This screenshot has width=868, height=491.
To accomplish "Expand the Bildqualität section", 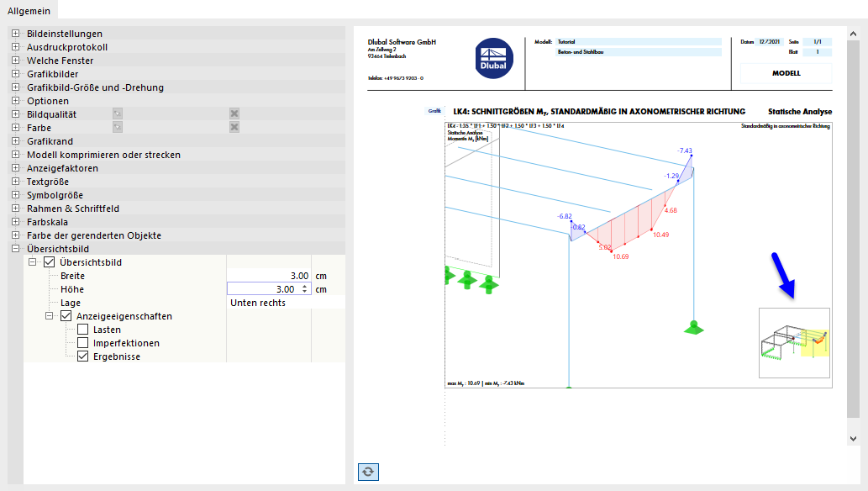I will coord(15,114).
